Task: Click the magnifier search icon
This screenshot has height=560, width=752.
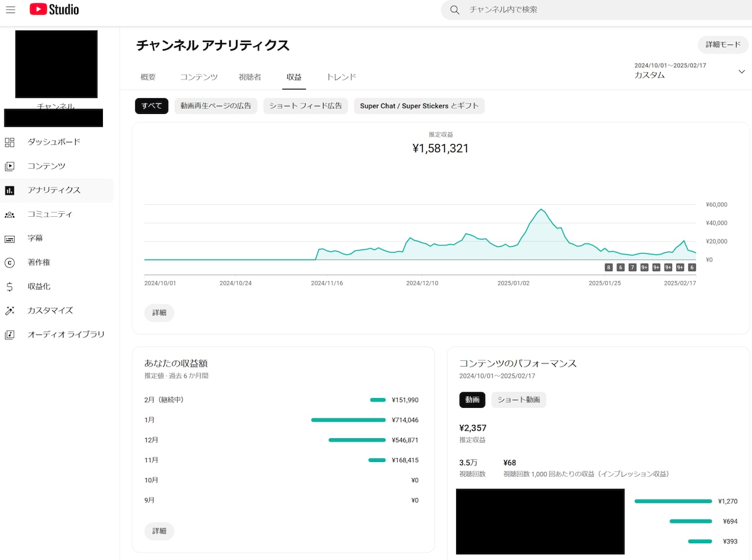Action: coord(455,10)
